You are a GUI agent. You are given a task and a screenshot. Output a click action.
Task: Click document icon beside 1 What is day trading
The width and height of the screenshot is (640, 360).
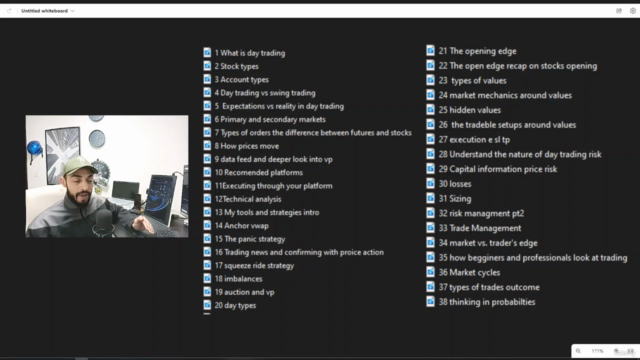[207, 52]
